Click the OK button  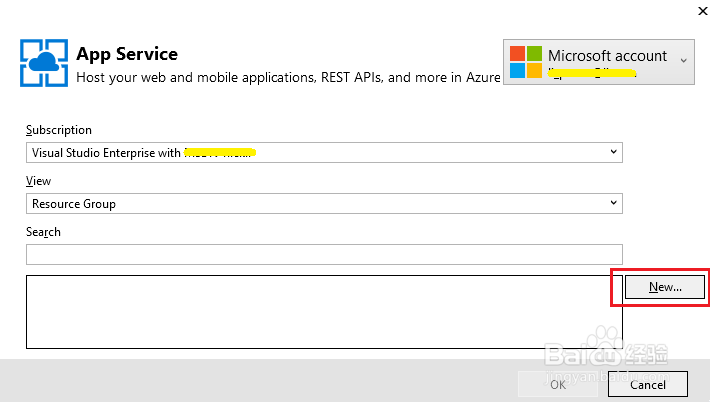click(558, 384)
